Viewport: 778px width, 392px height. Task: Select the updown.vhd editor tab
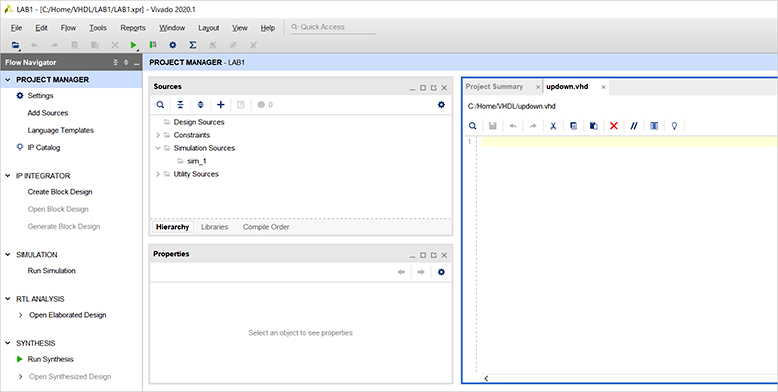567,86
